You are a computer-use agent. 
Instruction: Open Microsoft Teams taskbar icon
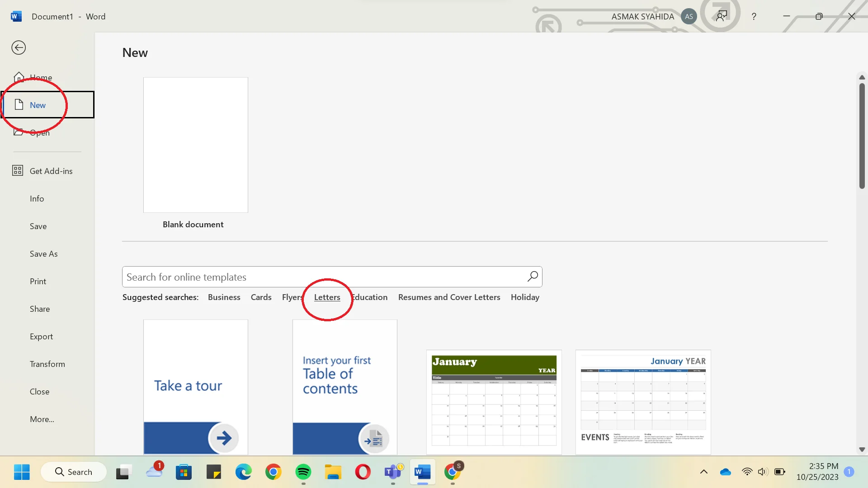(x=393, y=472)
